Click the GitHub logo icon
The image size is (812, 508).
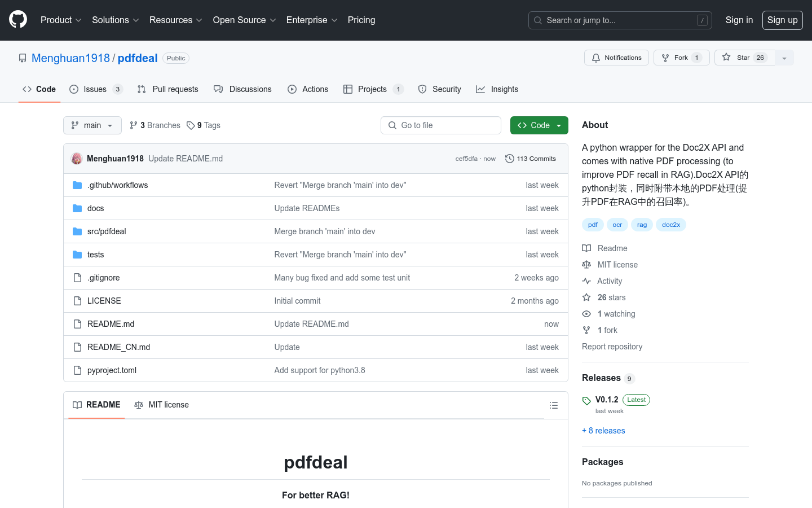pyautogui.click(x=18, y=20)
